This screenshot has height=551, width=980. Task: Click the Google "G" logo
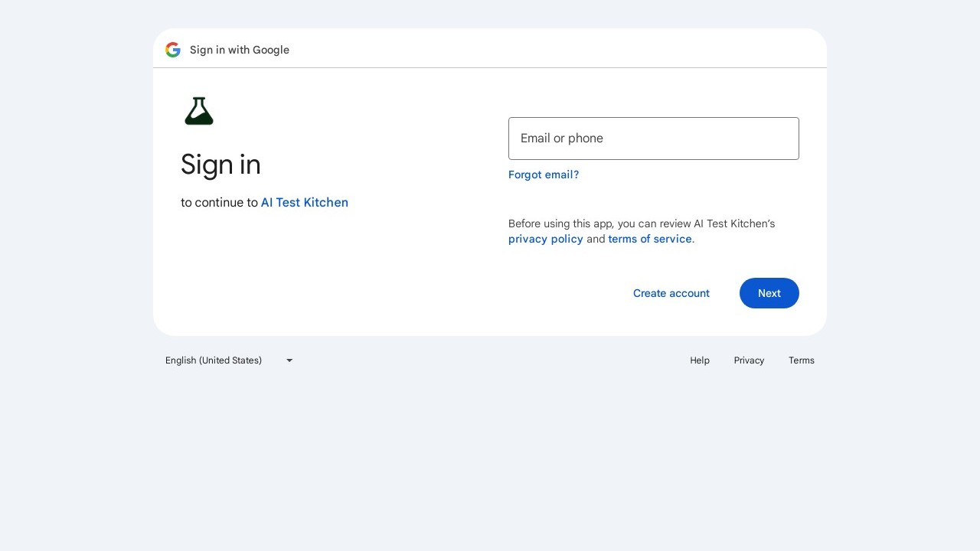point(173,50)
